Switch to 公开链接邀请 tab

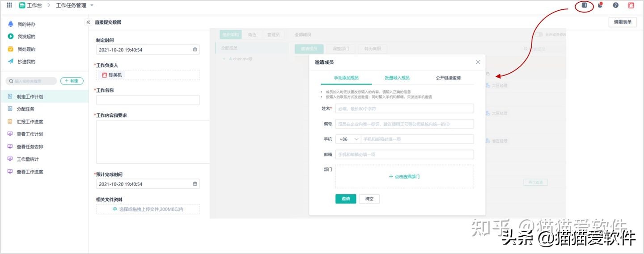pyautogui.click(x=448, y=78)
